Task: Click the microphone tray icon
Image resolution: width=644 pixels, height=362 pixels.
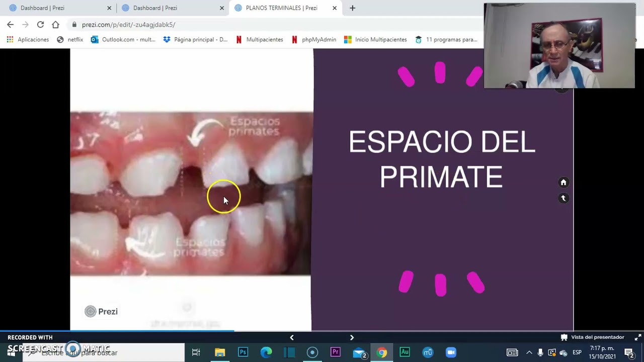Action: 540,352
